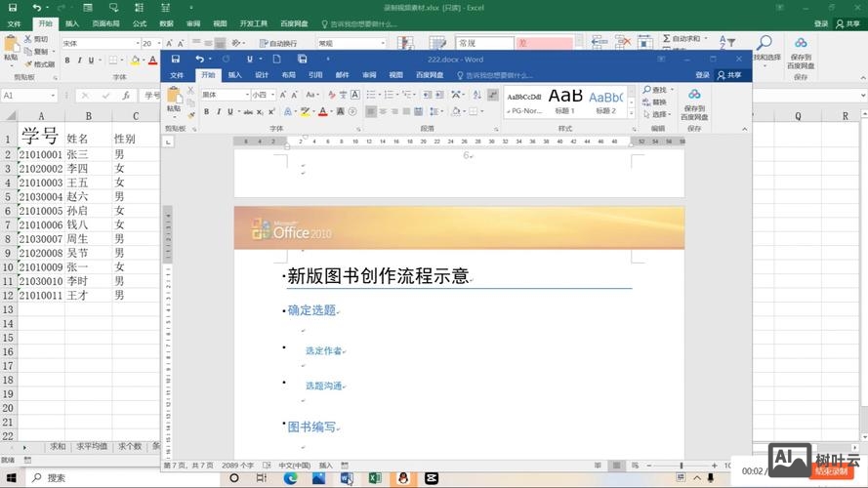The image size is (868, 488).
Task: Click the Character Border icon in Word
Action: point(355,96)
